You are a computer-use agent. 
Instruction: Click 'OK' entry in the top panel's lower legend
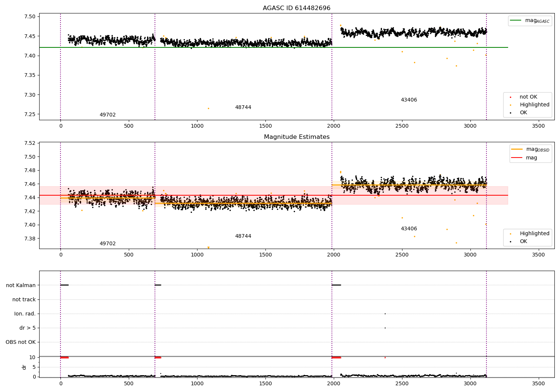[519, 113]
